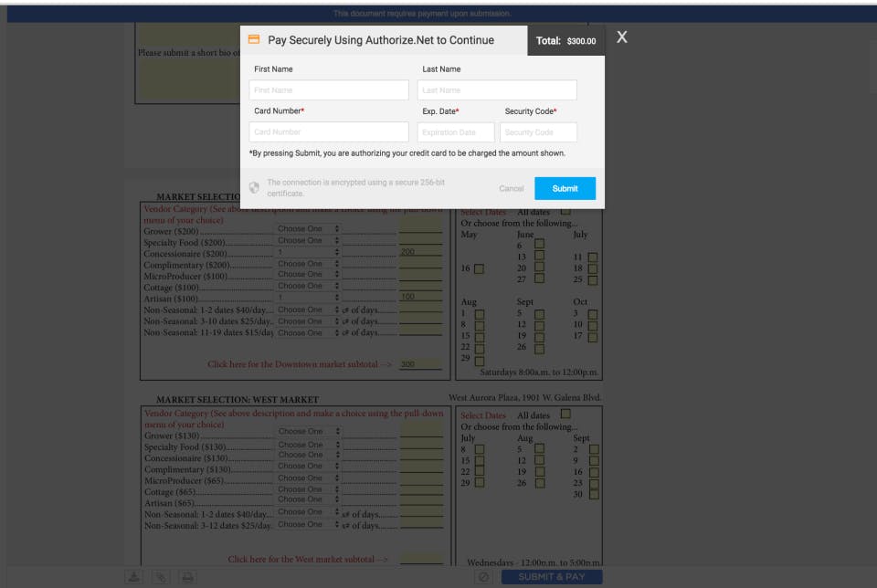
Task: Focus the First Name field
Action: coord(329,90)
